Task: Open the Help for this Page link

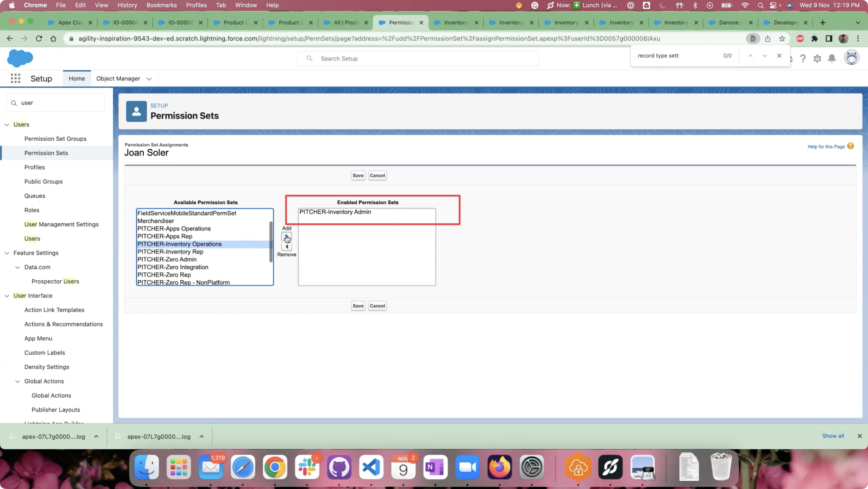Action: click(x=826, y=146)
